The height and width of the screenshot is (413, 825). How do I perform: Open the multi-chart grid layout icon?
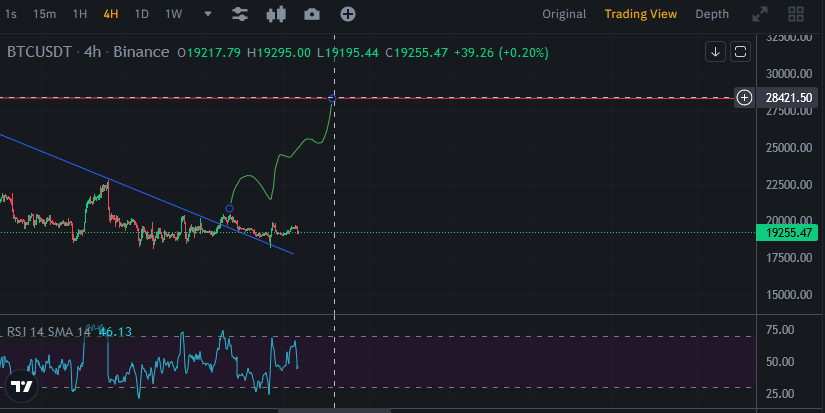pos(796,14)
